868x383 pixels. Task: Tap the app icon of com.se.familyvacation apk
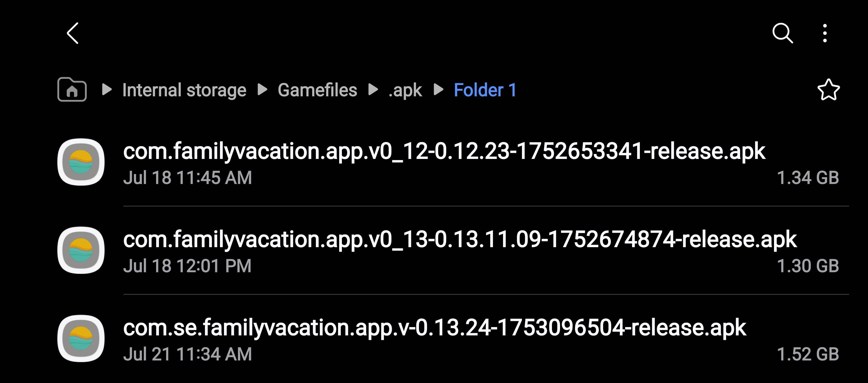pos(81,338)
